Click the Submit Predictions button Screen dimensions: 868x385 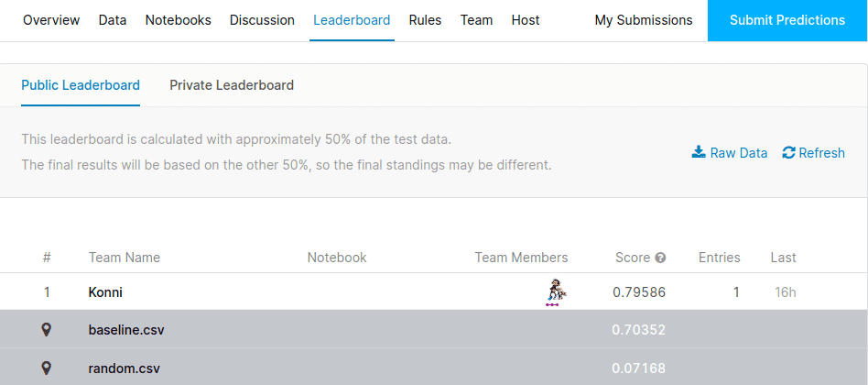[x=787, y=20]
